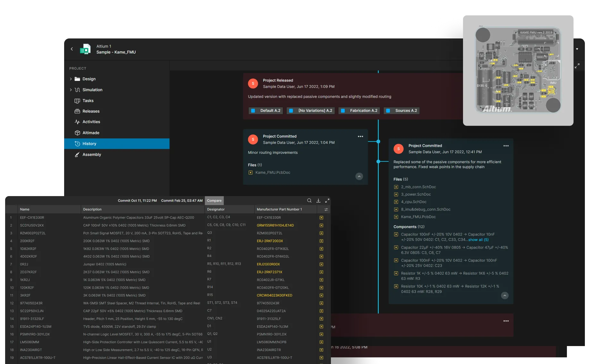The image size is (590, 364).
Task: Sort by the Name column header
Action: [x=49, y=210]
